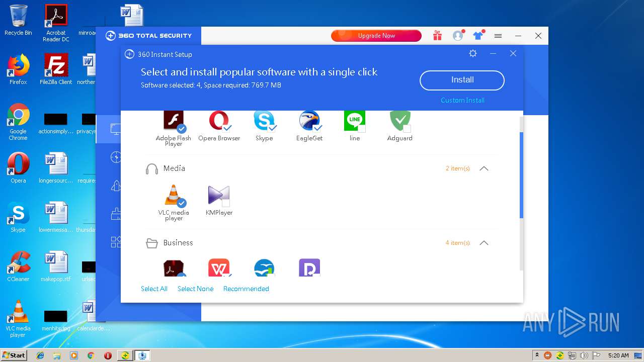
Task: Click the VLC media player cone icon in Media
Action: coord(174,196)
